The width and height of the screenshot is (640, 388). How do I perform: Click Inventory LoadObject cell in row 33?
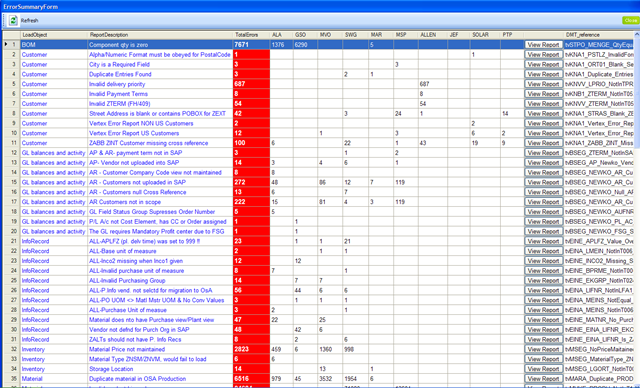click(54, 359)
